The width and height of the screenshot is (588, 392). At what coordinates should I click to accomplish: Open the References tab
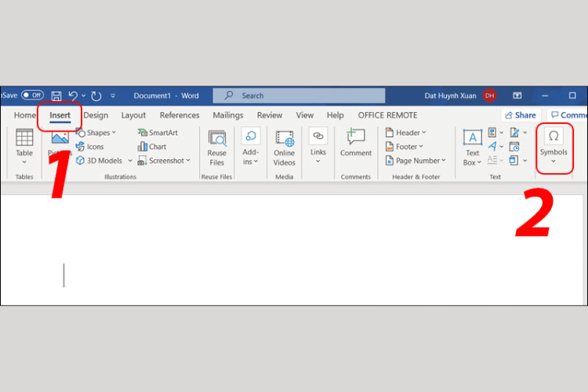(180, 115)
